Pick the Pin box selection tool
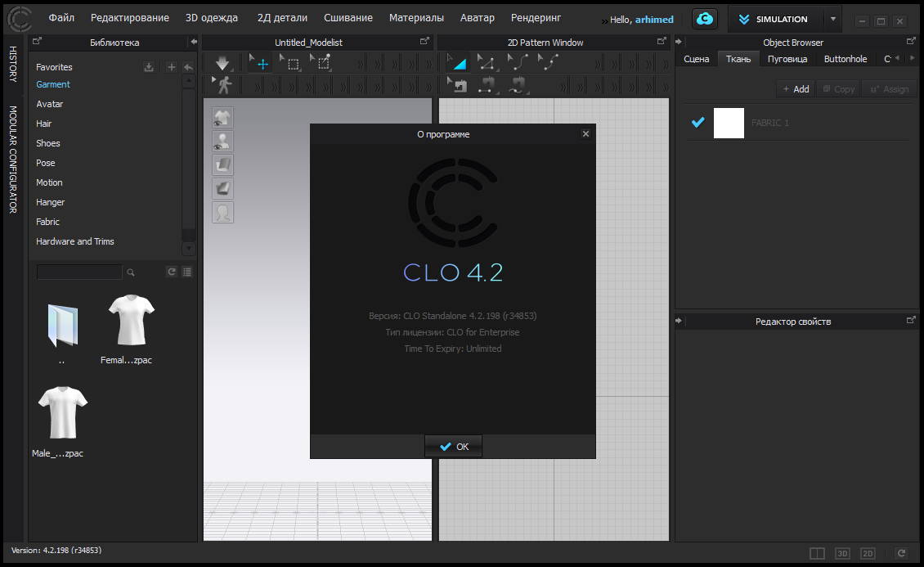This screenshot has width=924, height=567. click(321, 63)
